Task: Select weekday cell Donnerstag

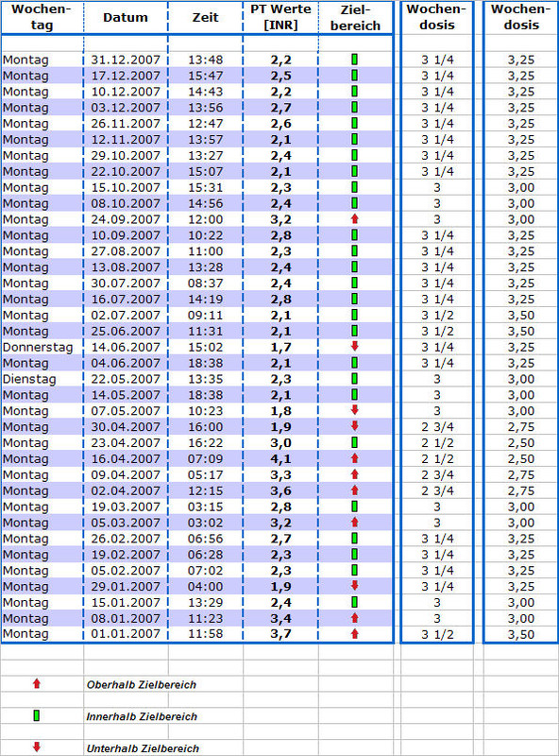Action: tap(38, 347)
